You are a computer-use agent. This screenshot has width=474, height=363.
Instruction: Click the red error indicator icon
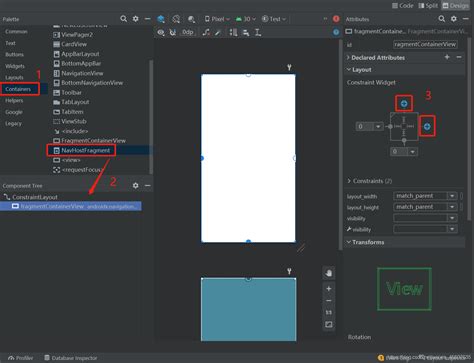click(336, 19)
